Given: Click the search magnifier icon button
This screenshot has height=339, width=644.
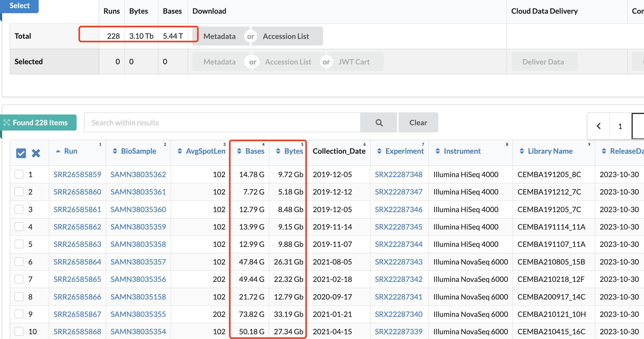Looking at the screenshot, I should [379, 123].
